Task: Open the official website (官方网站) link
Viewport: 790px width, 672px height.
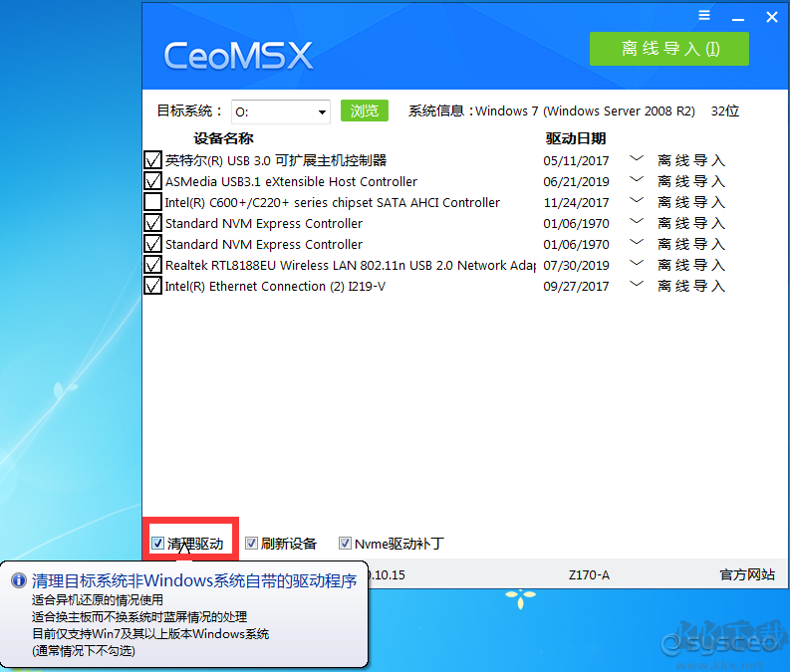Action: (747, 574)
